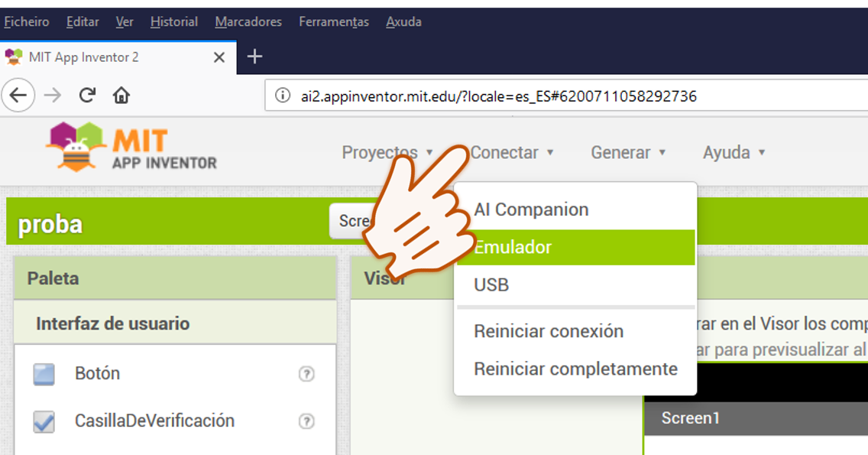Select USB connection option

pos(491,285)
